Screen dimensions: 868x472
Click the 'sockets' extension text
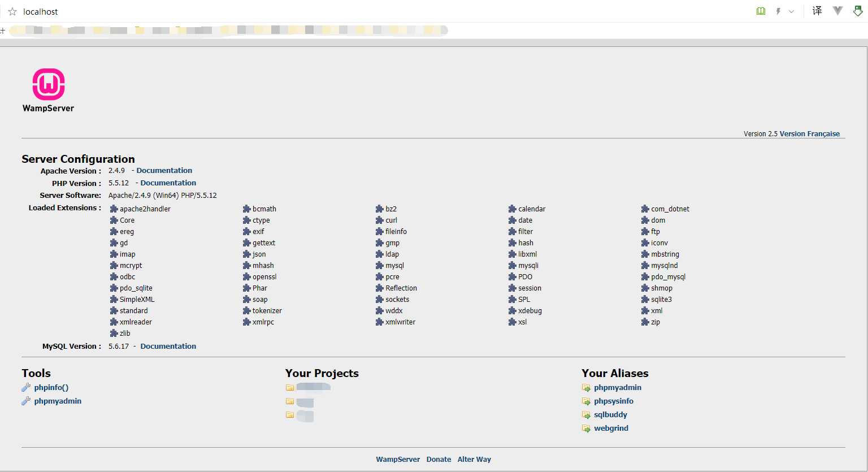[397, 300]
